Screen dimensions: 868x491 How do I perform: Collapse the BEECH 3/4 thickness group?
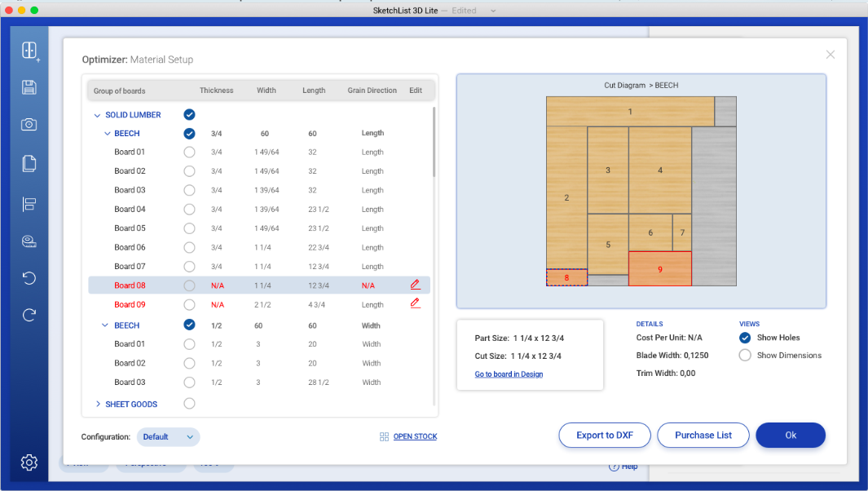click(x=108, y=134)
